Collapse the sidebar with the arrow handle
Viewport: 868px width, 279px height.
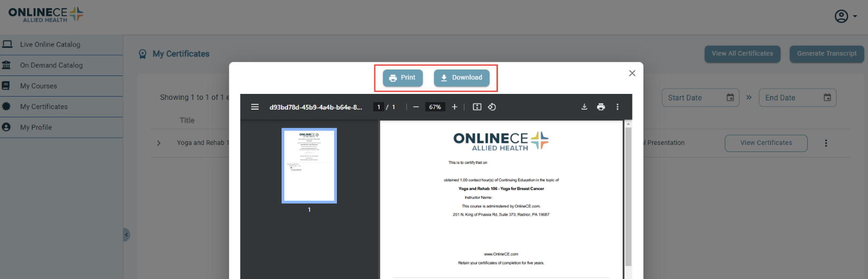[x=126, y=234]
